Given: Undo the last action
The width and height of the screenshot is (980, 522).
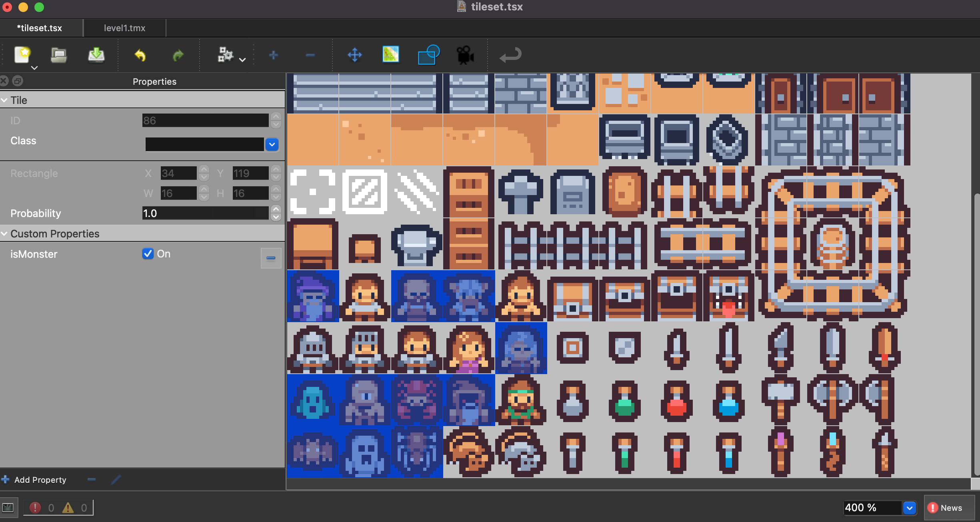Looking at the screenshot, I should coord(140,55).
